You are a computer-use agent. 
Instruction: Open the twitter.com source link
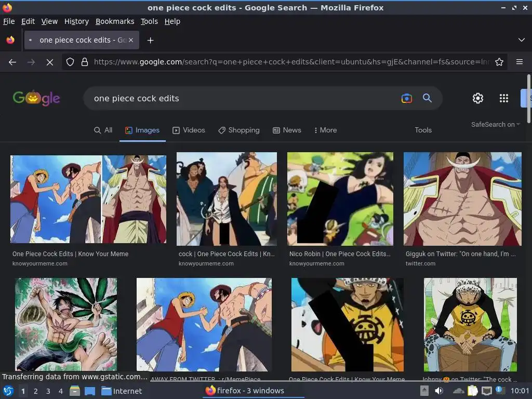click(x=420, y=263)
